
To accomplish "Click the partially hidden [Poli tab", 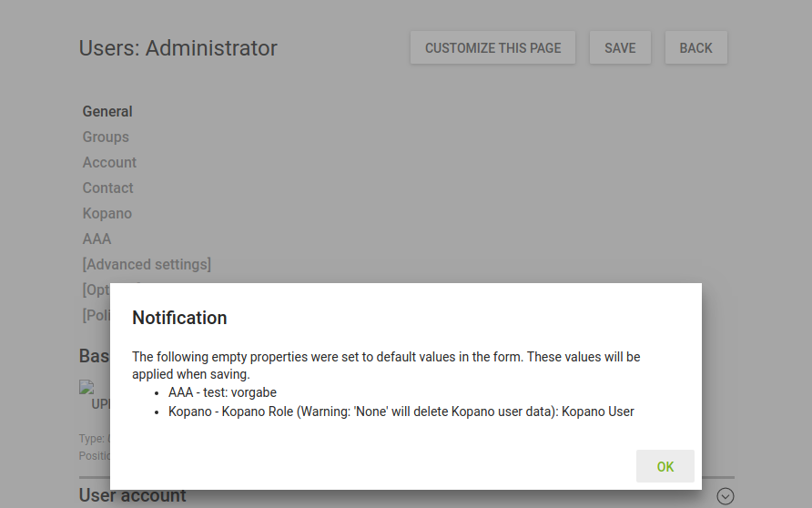I will click(x=96, y=315).
